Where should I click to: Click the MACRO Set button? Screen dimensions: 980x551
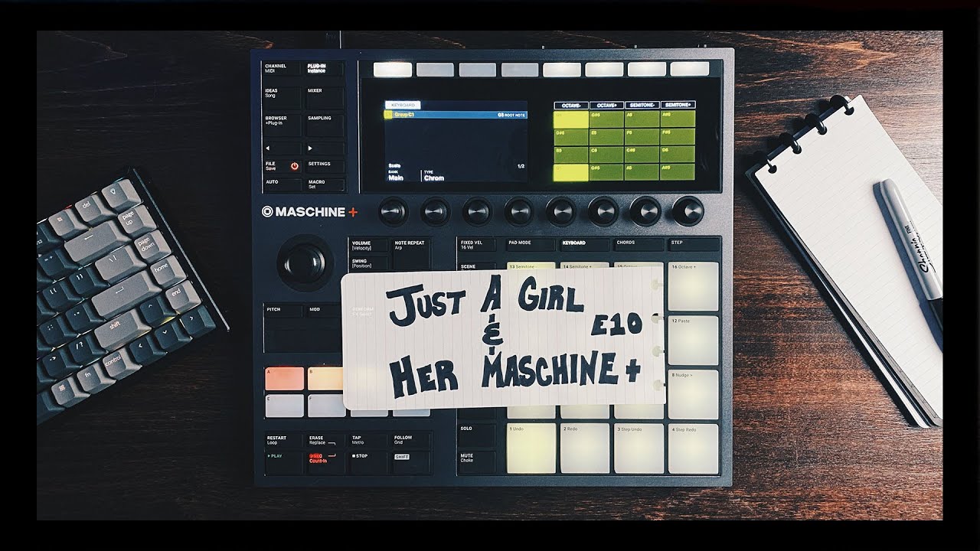pos(325,184)
